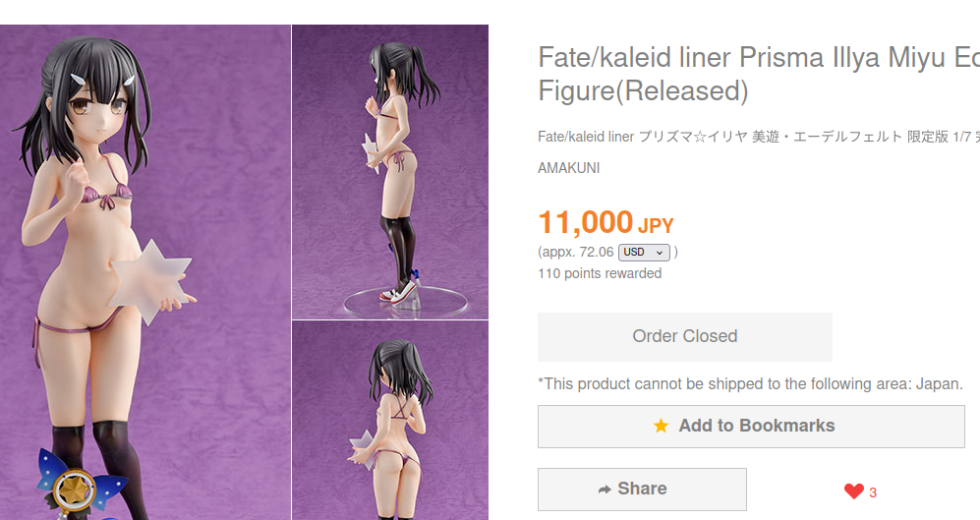Click the approximate 72.06 converted price

576,252
